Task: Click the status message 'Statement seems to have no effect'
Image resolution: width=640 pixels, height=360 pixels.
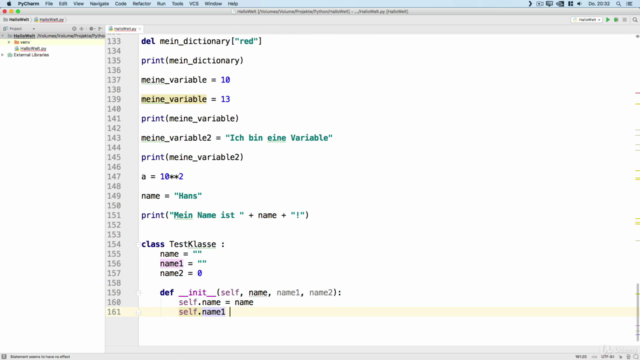Action: (x=40, y=357)
